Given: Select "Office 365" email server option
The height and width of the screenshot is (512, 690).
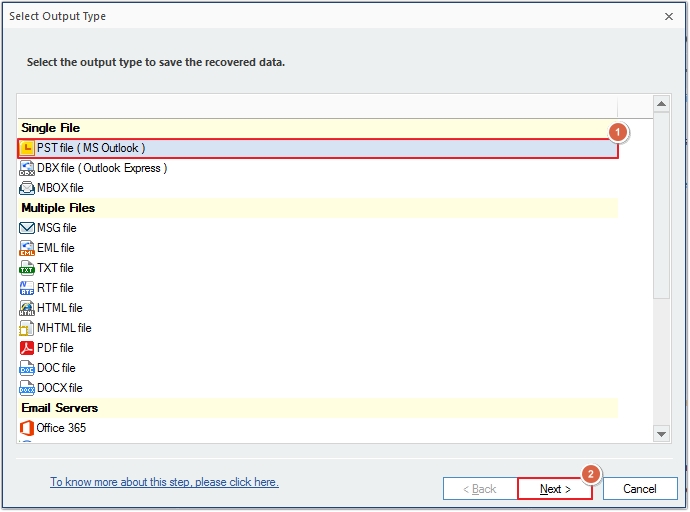Looking at the screenshot, I should [x=61, y=428].
